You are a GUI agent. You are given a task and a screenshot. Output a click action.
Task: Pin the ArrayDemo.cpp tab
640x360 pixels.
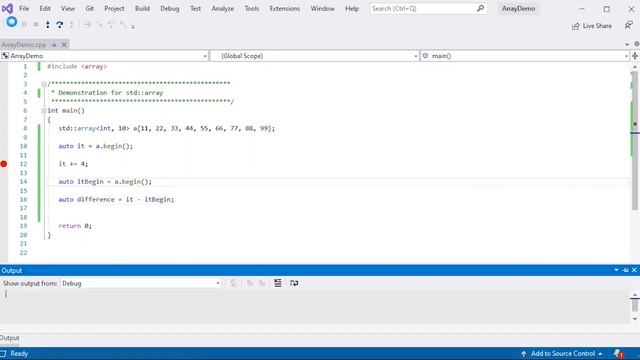[x=54, y=44]
